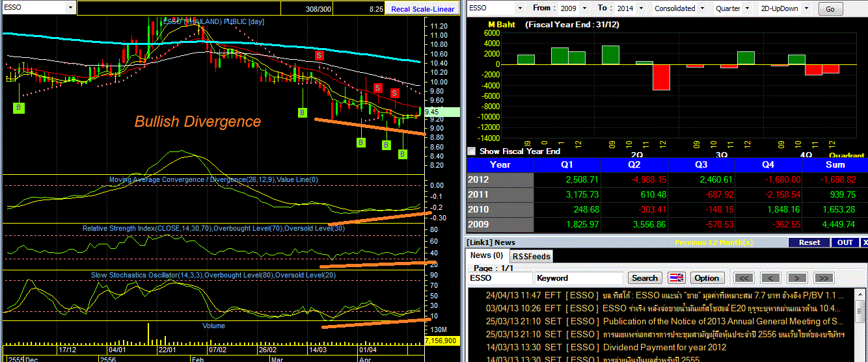Click the news Option button

[706, 278]
